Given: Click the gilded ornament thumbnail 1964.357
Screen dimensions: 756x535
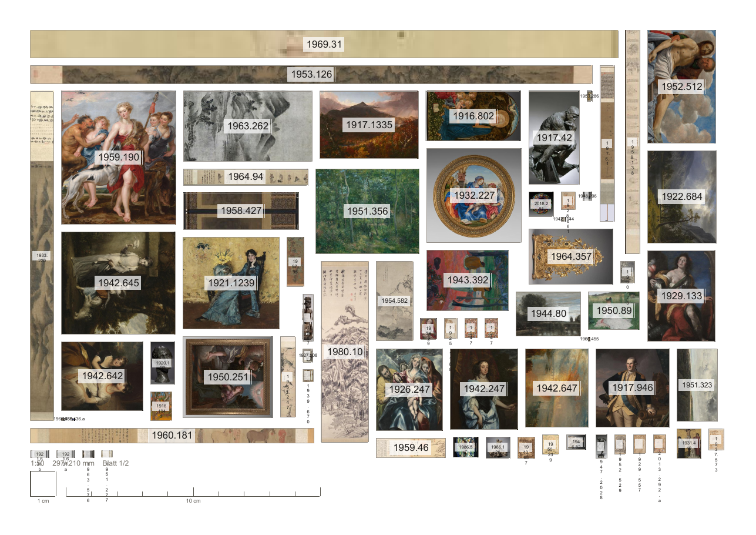Looking at the screenshot, I should click(570, 256).
